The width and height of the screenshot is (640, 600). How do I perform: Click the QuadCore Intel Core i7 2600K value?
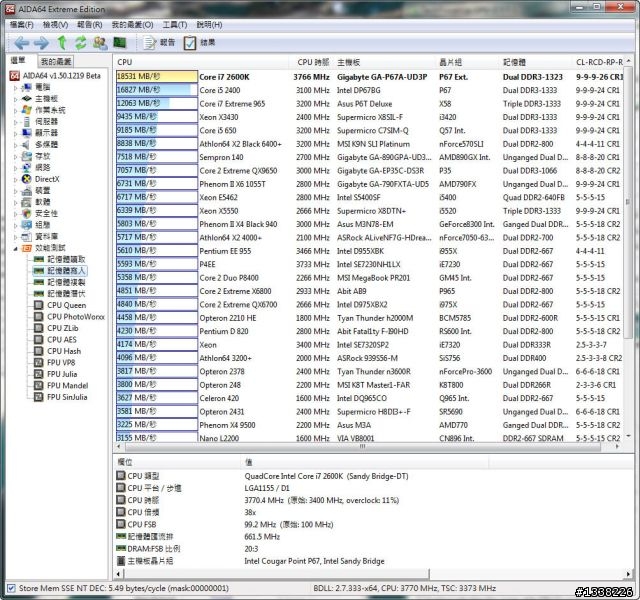[326, 476]
